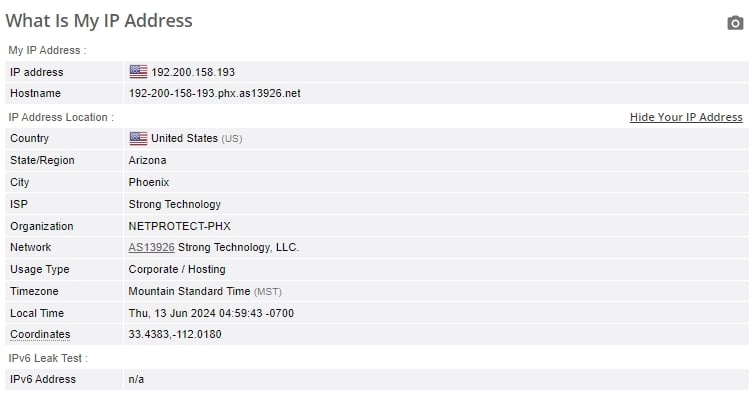Click the What Is My IP Address heading
Viewport: 756px width, 397px height.
point(99,21)
